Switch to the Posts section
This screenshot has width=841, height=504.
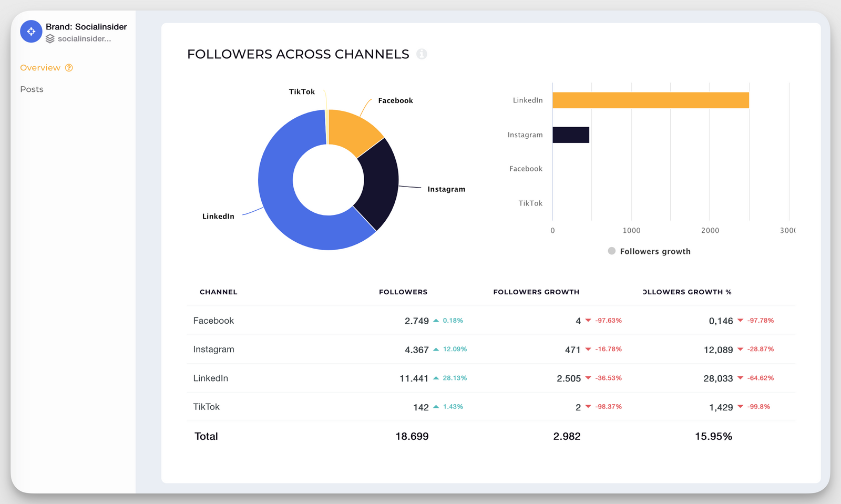click(32, 89)
